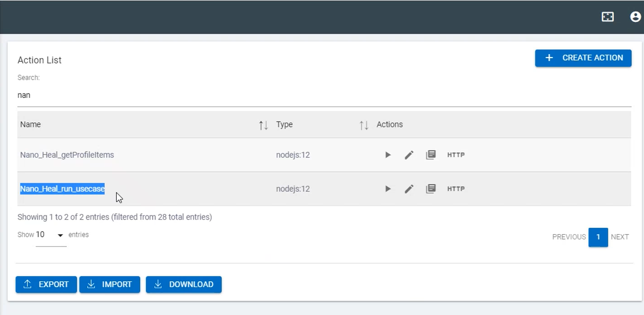Focus the Search input field
The image size is (644, 315).
[318, 95]
